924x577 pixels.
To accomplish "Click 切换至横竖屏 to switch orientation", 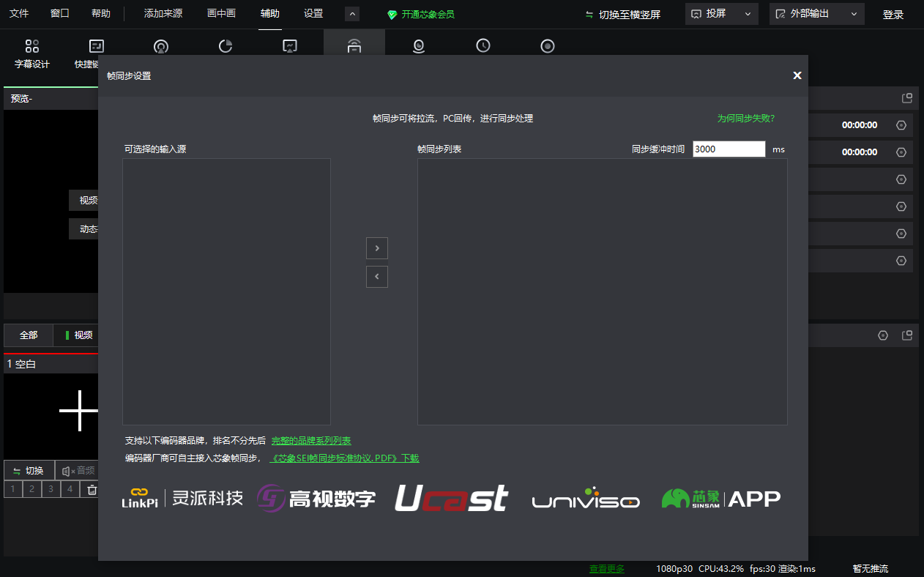I will tap(623, 15).
